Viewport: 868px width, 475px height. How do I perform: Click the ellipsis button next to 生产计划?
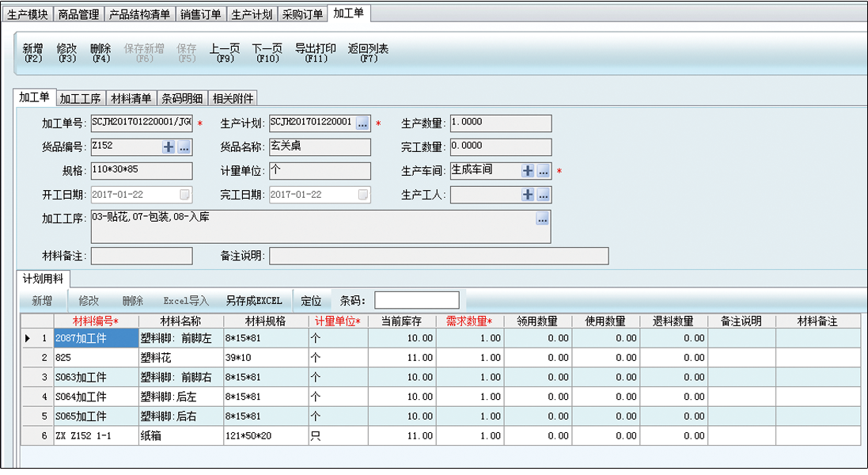point(362,123)
